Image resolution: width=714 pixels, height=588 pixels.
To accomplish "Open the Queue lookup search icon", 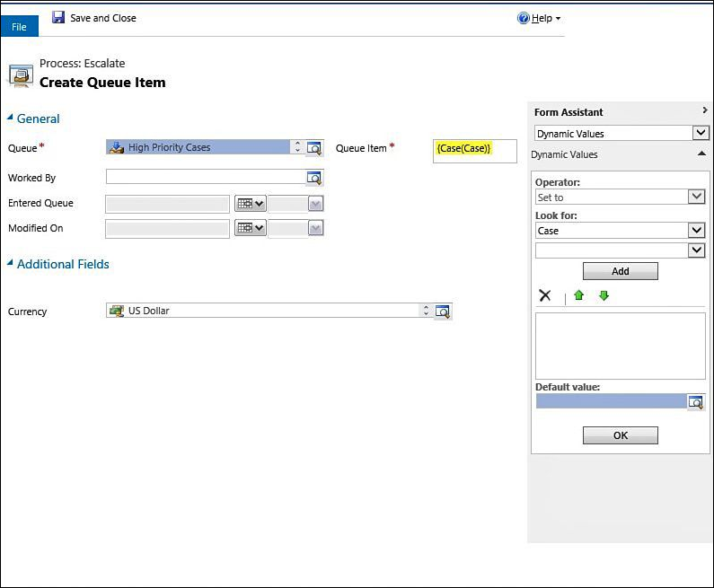I will tap(314, 148).
